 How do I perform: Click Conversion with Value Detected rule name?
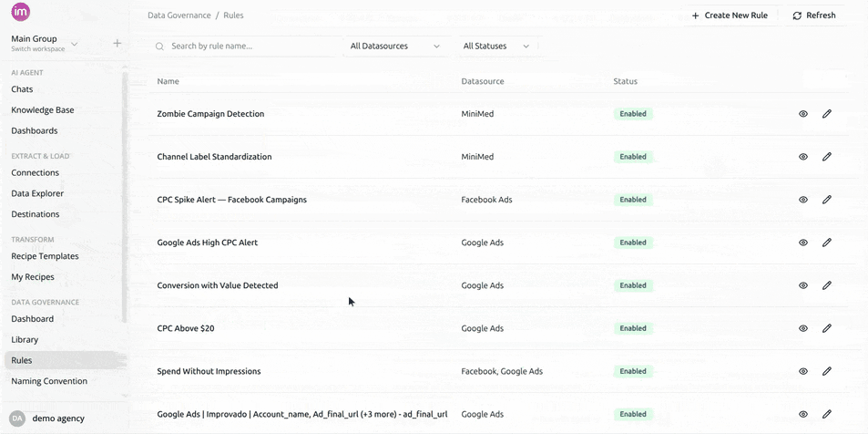coord(218,285)
